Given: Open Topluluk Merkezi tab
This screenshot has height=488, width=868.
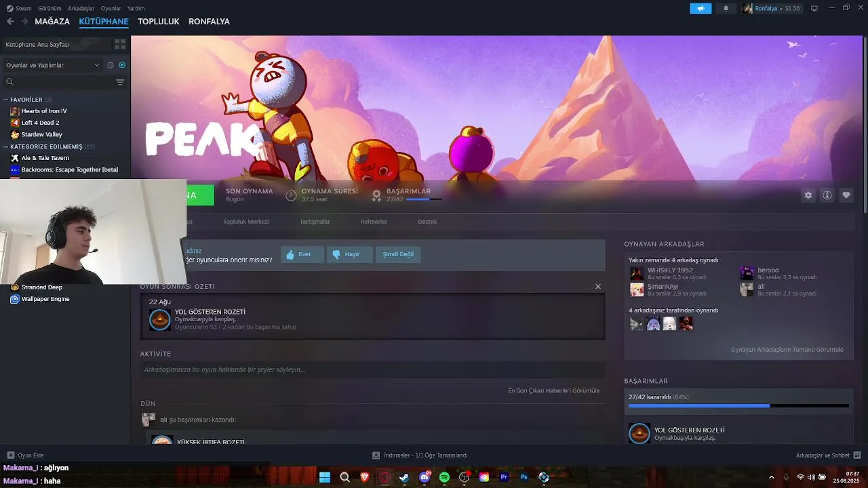Looking at the screenshot, I should point(246,222).
